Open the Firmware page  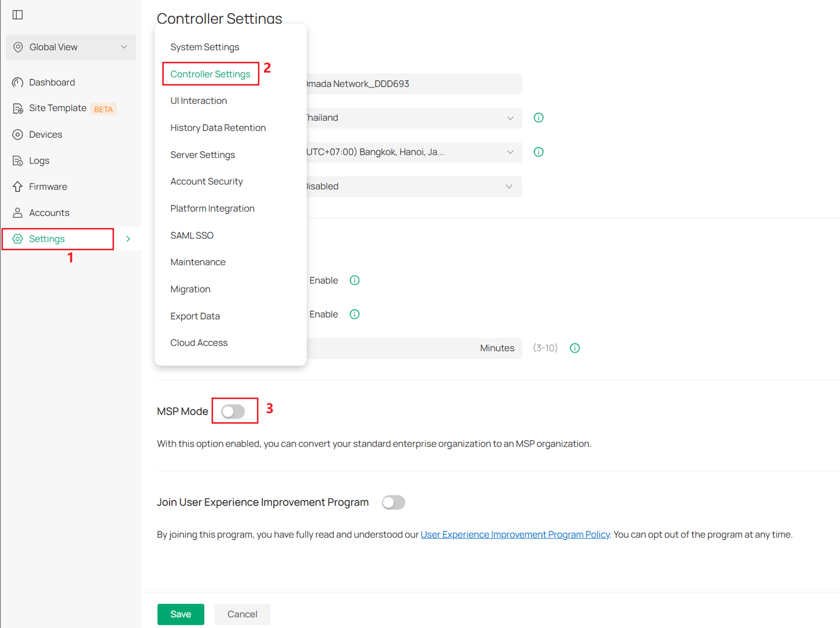48,186
